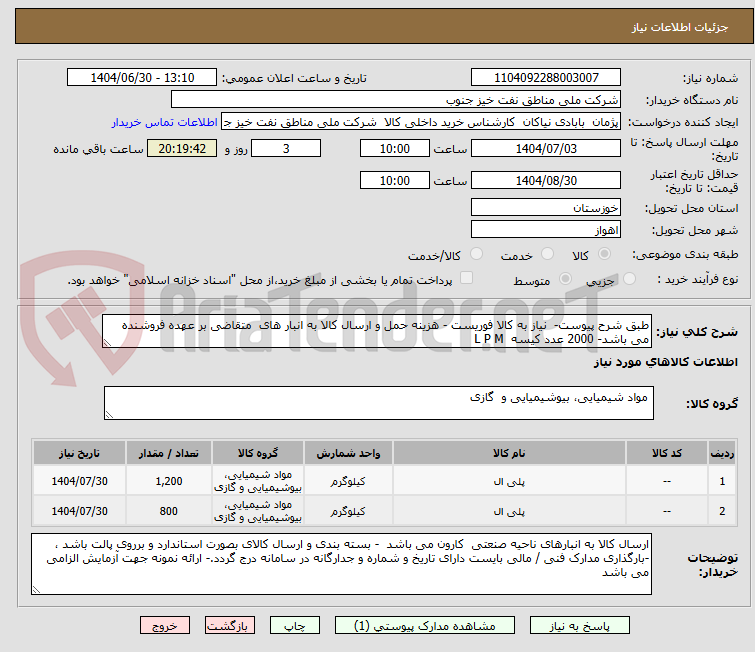Click the ردیف column header

click(722, 453)
